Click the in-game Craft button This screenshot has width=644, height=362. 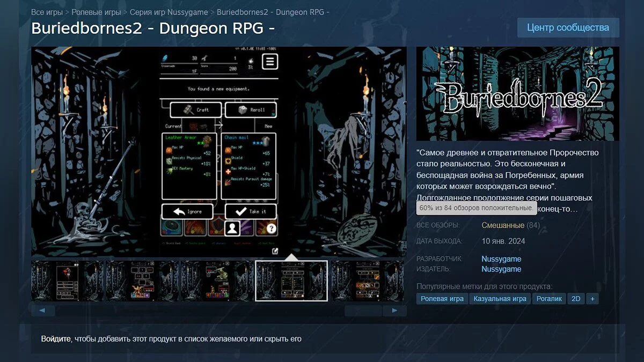tap(196, 109)
